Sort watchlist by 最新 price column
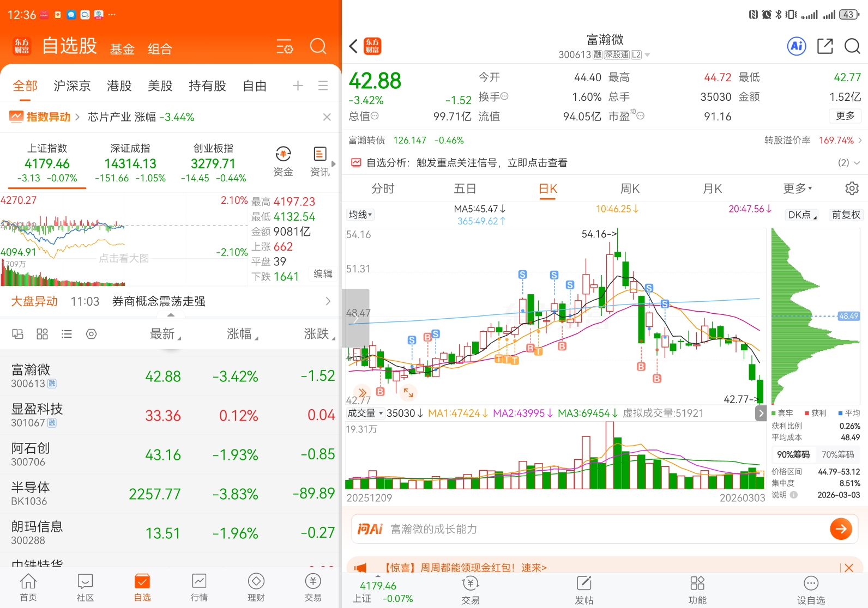This screenshot has height=608, width=868. (165, 334)
